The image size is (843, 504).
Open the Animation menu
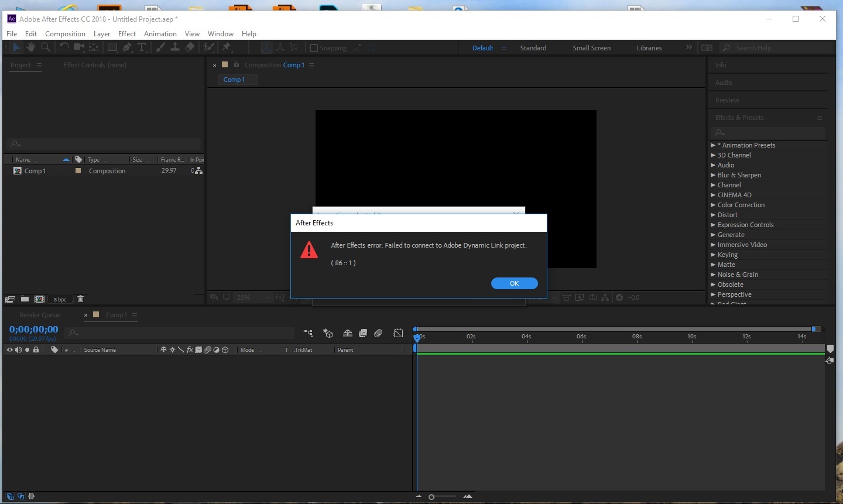coord(160,33)
